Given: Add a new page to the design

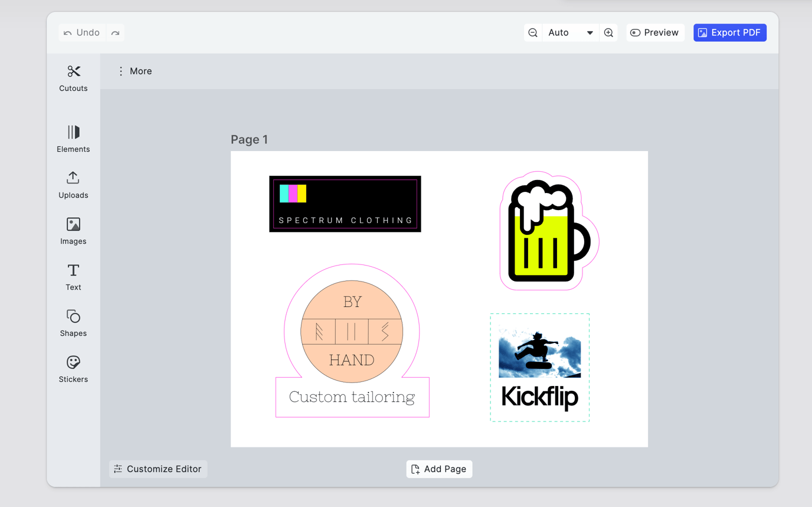Looking at the screenshot, I should [439, 469].
